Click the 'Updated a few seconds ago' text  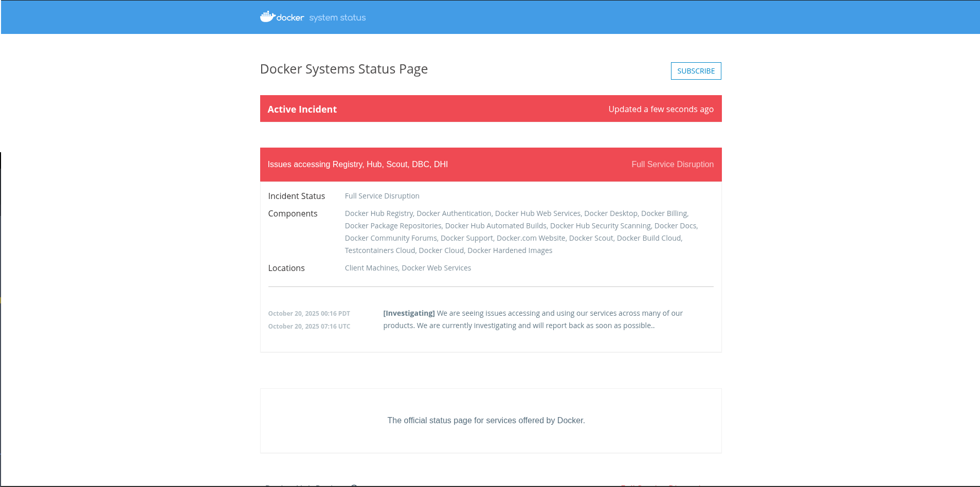point(660,109)
